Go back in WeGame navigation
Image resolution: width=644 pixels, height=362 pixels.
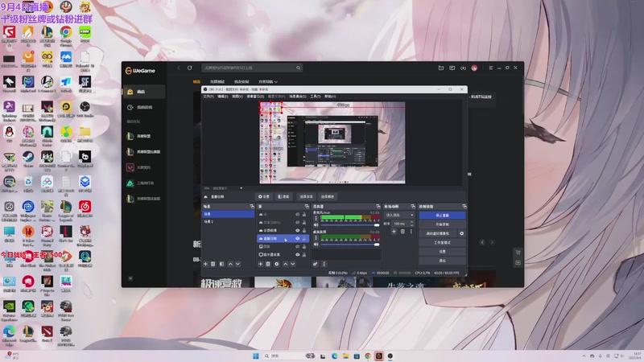[179, 68]
